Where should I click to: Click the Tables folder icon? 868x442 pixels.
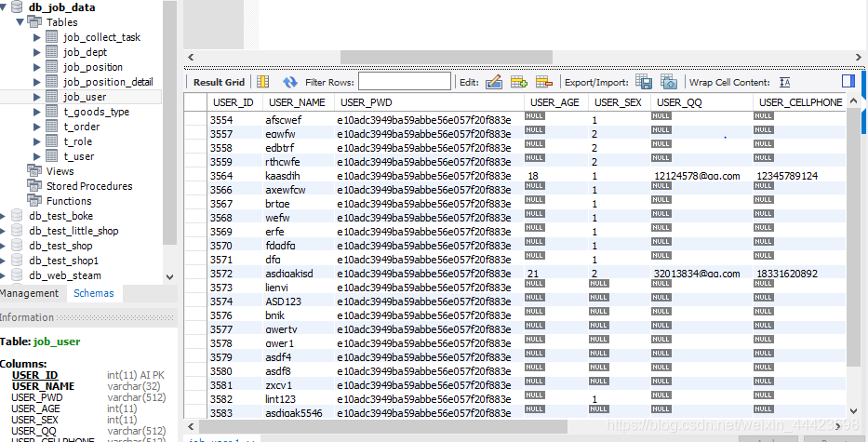(x=33, y=22)
